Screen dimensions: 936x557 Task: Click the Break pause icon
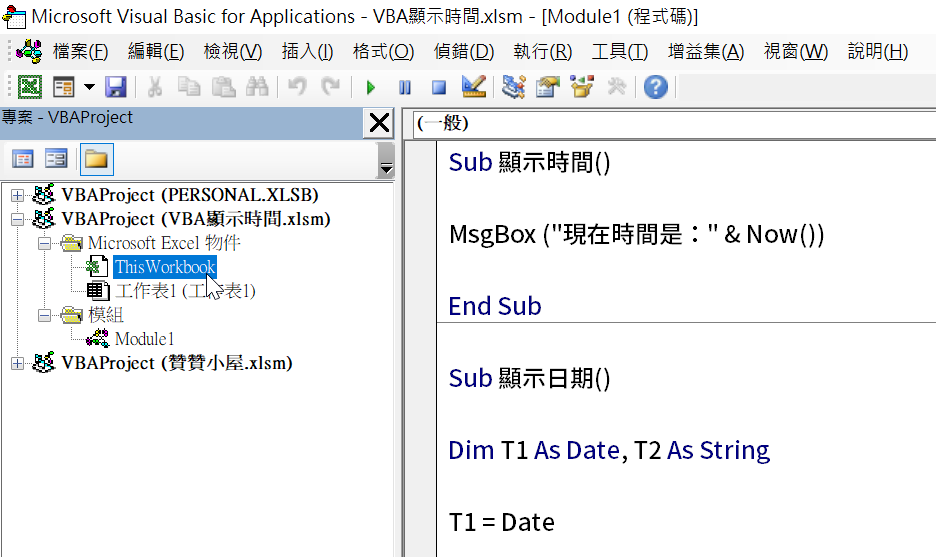(405, 88)
